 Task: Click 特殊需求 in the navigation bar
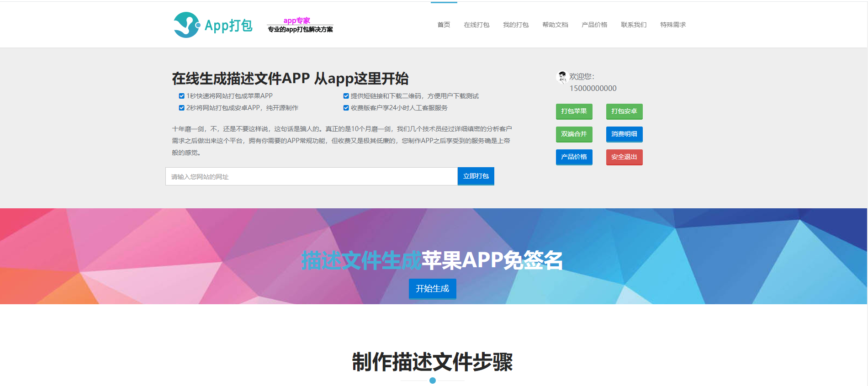point(673,25)
